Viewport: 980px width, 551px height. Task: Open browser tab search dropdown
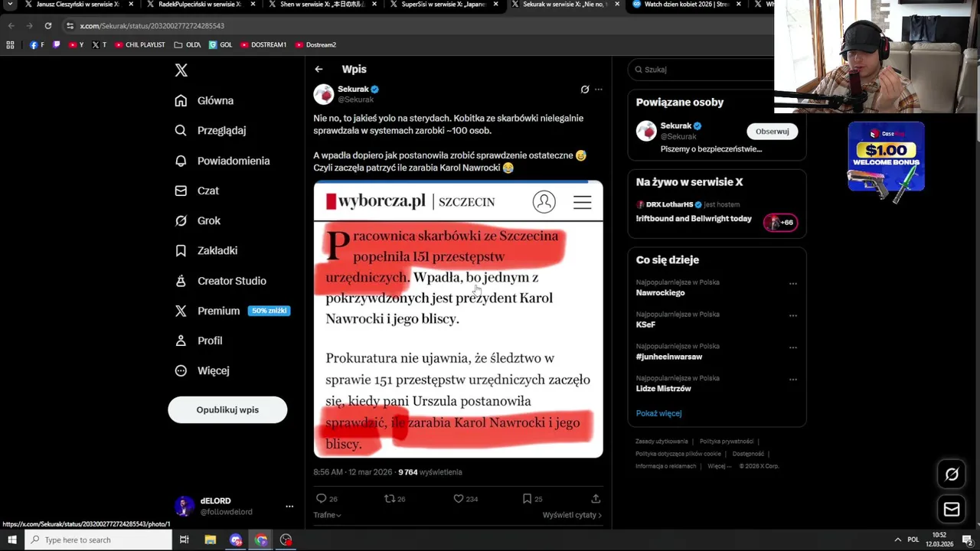coord(10,5)
